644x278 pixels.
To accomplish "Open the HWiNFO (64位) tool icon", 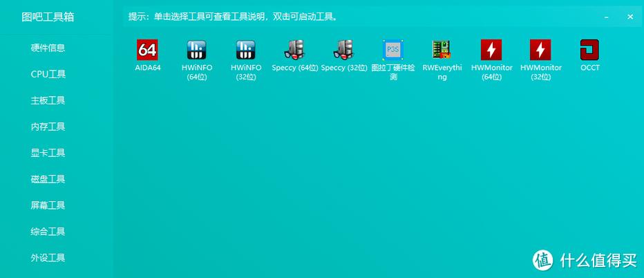I will click(197, 50).
